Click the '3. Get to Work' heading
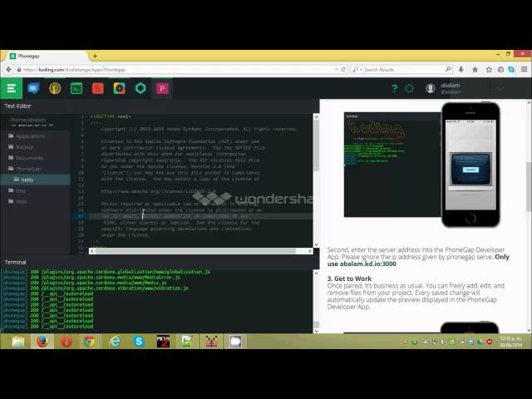This screenshot has width=532, height=399. click(349, 278)
